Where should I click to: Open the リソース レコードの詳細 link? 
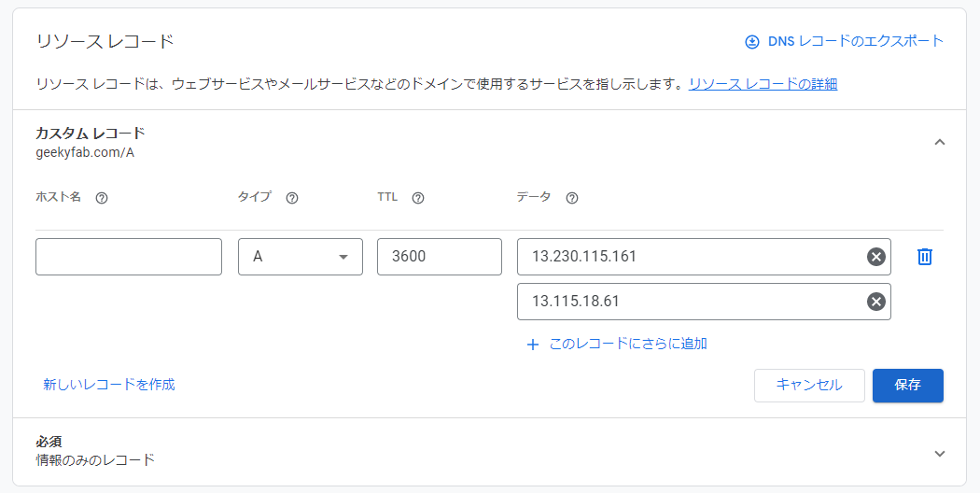[x=763, y=84]
